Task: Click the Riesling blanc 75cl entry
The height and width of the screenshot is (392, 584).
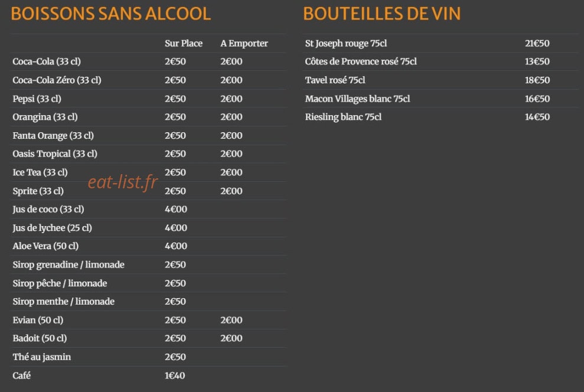Action: click(344, 117)
